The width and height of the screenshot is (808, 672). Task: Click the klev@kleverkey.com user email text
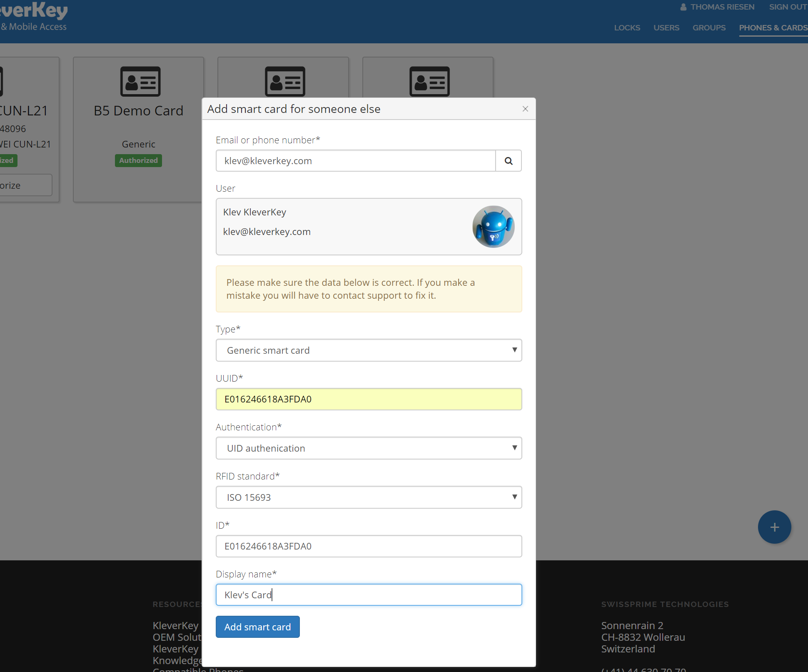pyautogui.click(x=267, y=232)
